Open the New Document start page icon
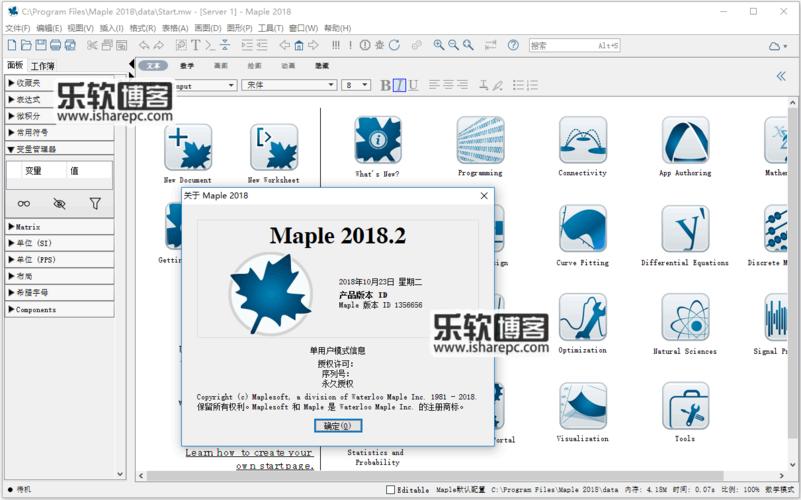Viewport: 801px width, 500px height. [x=187, y=147]
